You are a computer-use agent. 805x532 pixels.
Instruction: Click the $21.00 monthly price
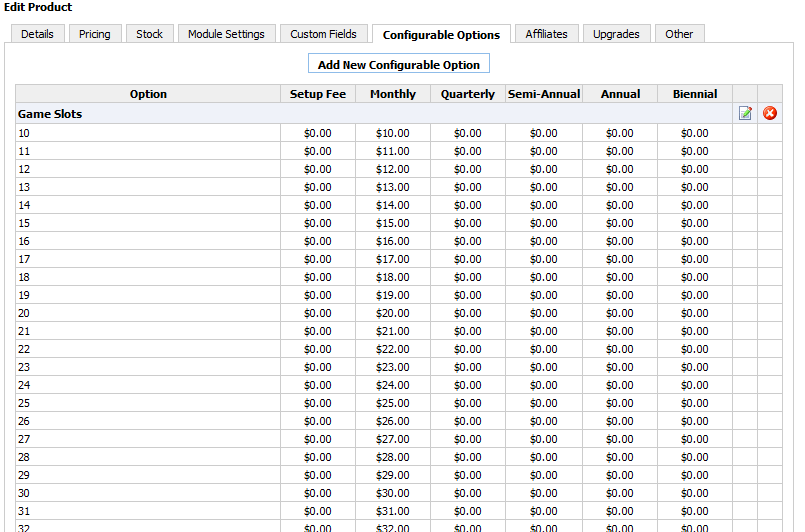(x=393, y=331)
